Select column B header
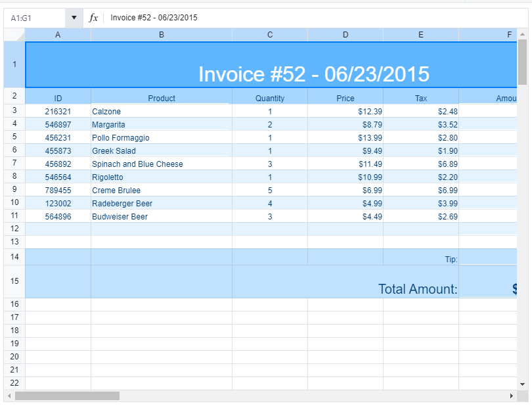Viewport: 532px width, 410px height. [x=162, y=35]
